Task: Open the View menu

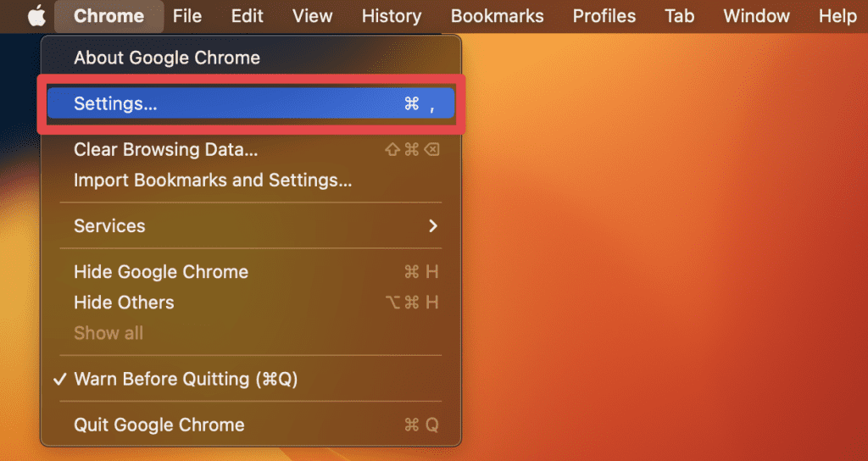Action: pos(312,16)
